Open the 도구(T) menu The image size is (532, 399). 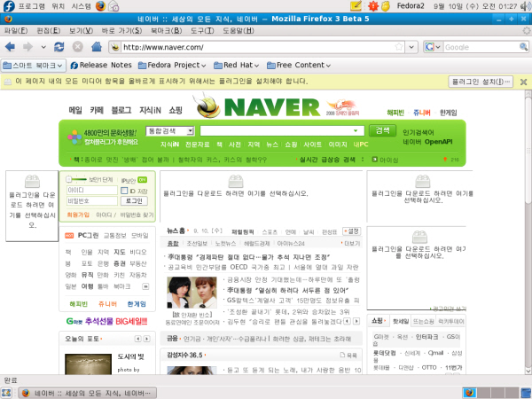pos(202,30)
